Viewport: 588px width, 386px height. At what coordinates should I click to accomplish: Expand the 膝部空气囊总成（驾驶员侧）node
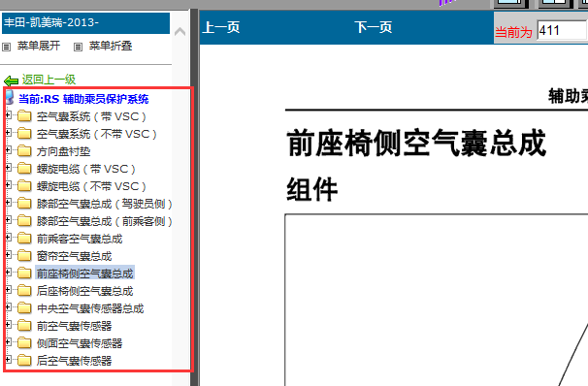pos(8,203)
